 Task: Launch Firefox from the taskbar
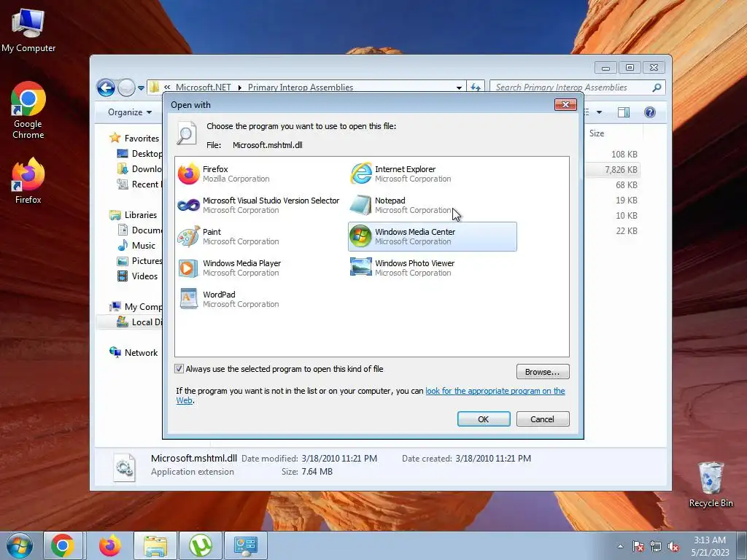click(110, 545)
